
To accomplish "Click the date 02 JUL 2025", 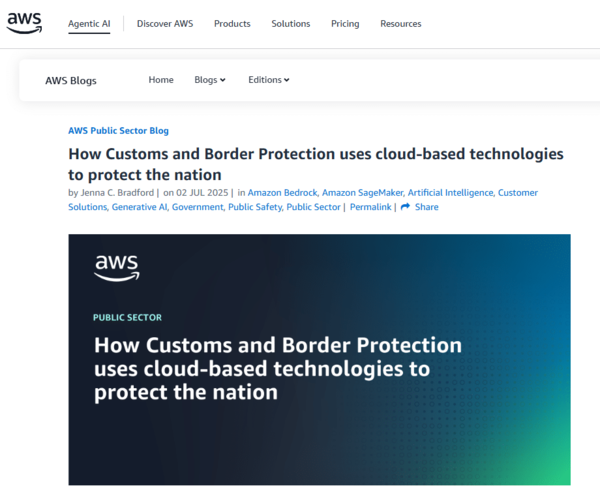I will 202,193.
